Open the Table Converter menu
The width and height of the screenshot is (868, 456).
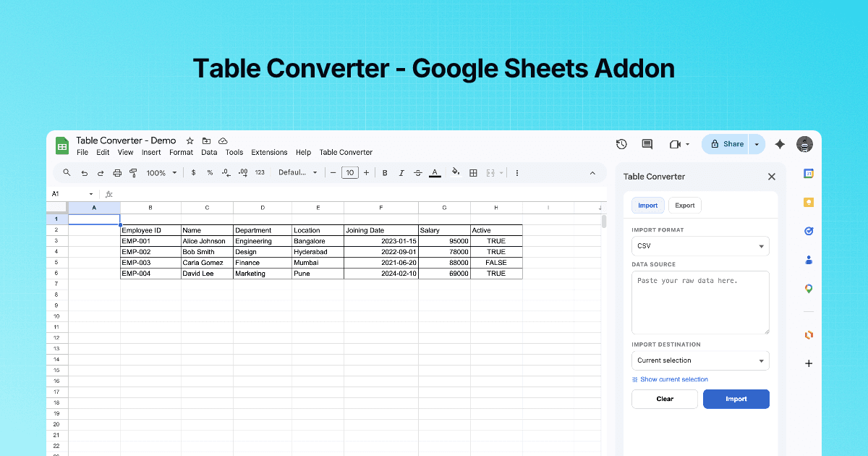click(x=346, y=152)
